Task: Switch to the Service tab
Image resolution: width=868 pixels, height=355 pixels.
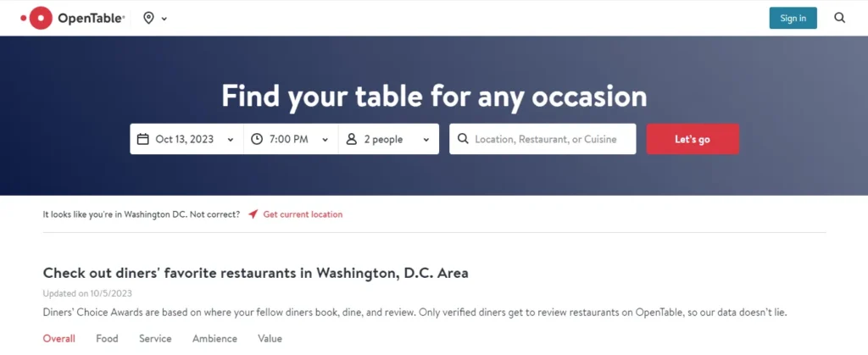Action: pyautogui.click(x=155, y=338)
